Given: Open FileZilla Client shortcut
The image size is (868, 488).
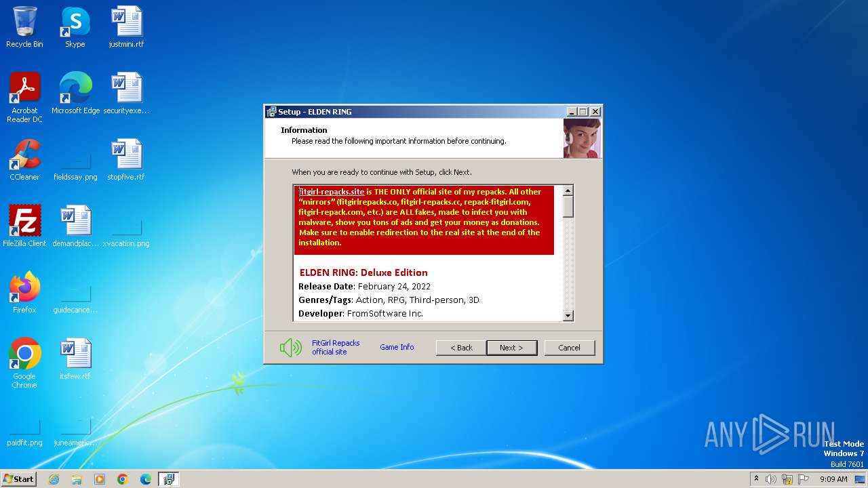Looking at the screenshot, I should point(24,226).
